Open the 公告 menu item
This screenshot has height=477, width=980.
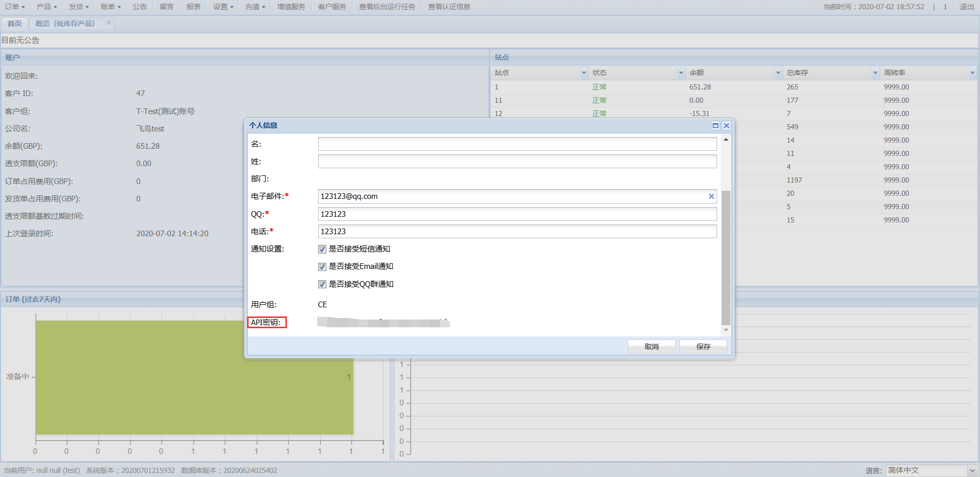pyautogui.click(x=140, y=7)
